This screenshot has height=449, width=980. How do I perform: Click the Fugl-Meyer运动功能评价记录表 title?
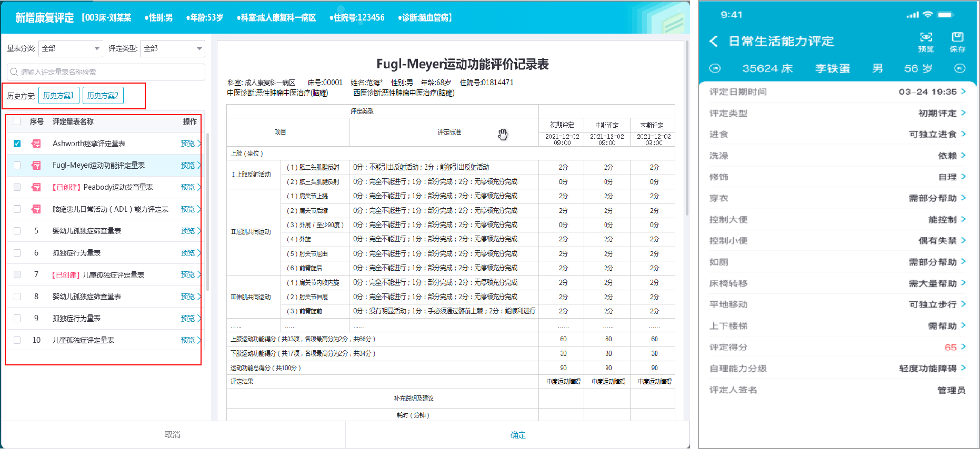point(462,64)
